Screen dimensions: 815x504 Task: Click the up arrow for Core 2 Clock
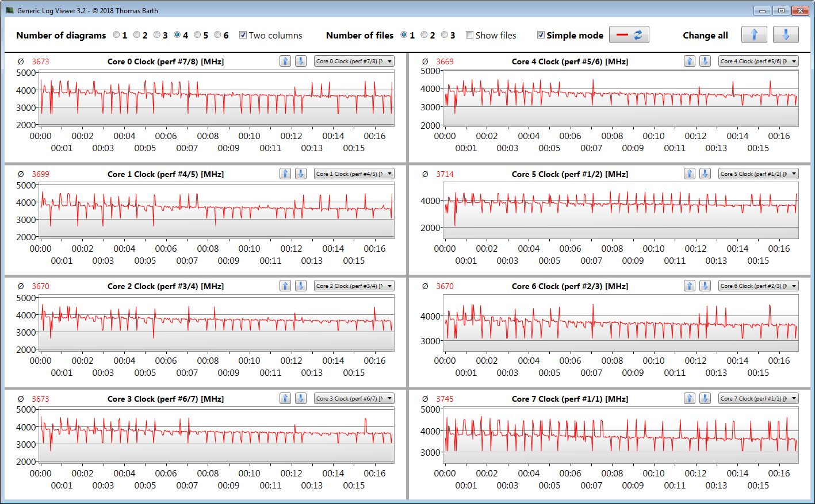click(x=285, y=286)
